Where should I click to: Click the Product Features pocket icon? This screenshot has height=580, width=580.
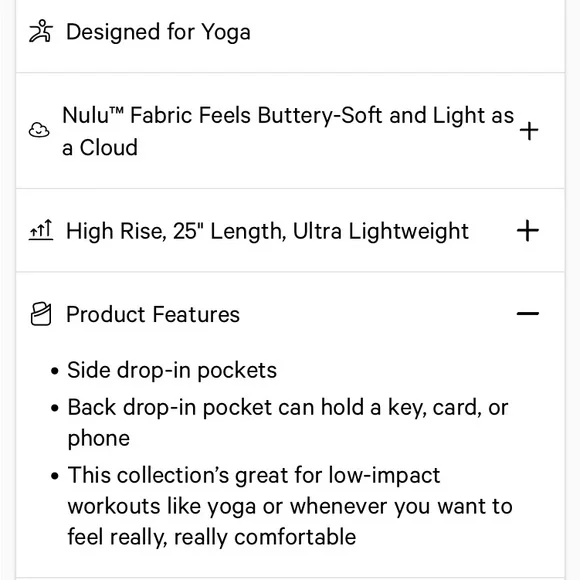(41, 314)
